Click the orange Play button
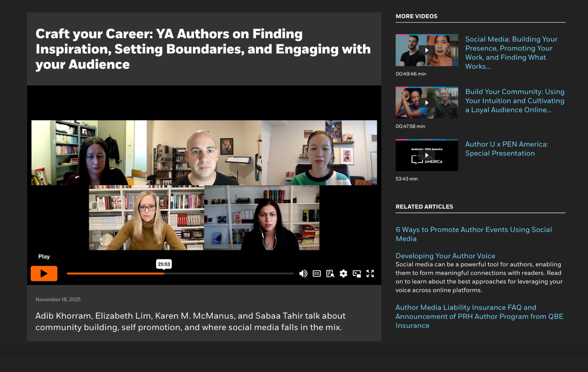This screenshot has height=372, width=588. pyautogui.click(x=44, y=274)
